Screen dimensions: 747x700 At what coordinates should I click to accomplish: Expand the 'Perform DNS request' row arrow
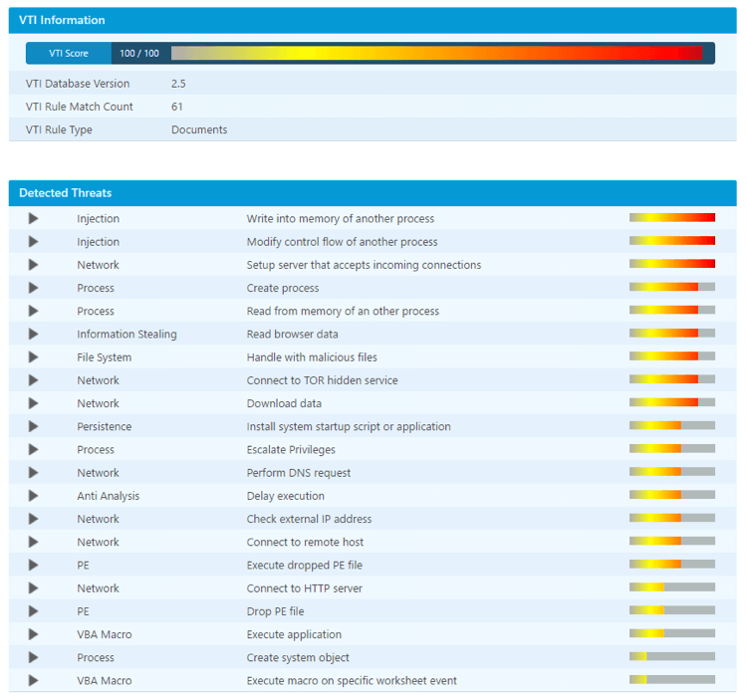[x=33, y=472]
